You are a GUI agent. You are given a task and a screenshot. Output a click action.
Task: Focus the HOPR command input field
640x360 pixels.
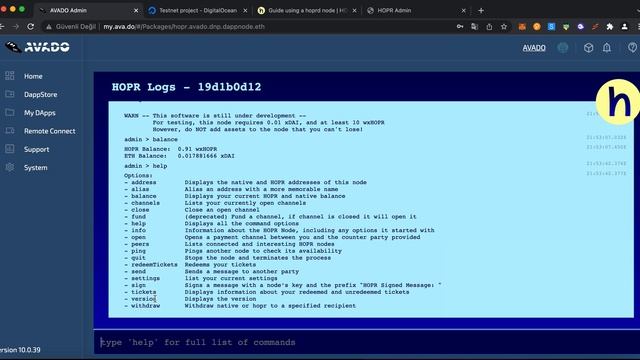click(367, 342)
